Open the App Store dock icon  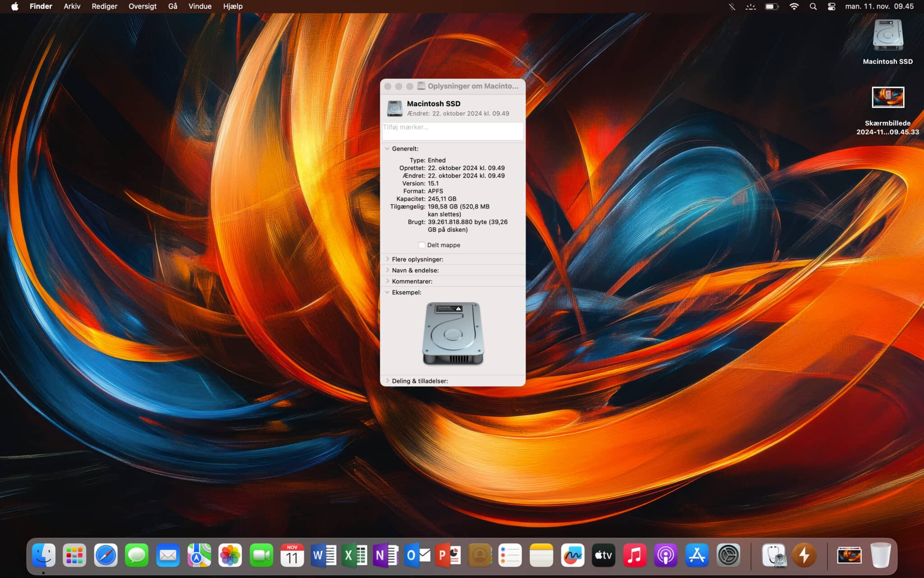tap(697, 555)
